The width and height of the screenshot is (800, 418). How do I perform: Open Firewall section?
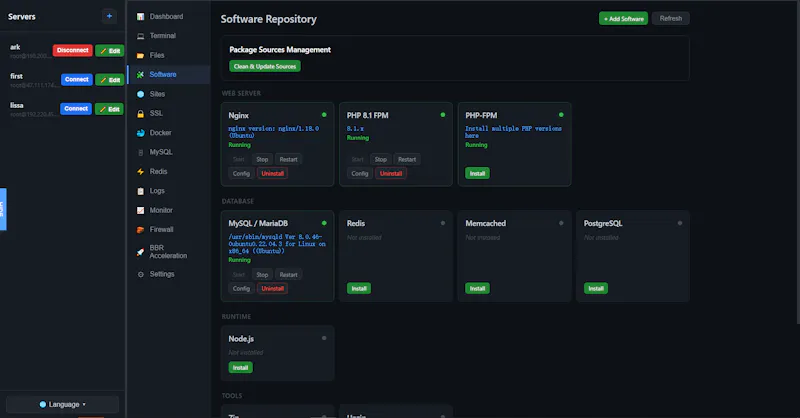pyautogui.click(x=168, y=230)
